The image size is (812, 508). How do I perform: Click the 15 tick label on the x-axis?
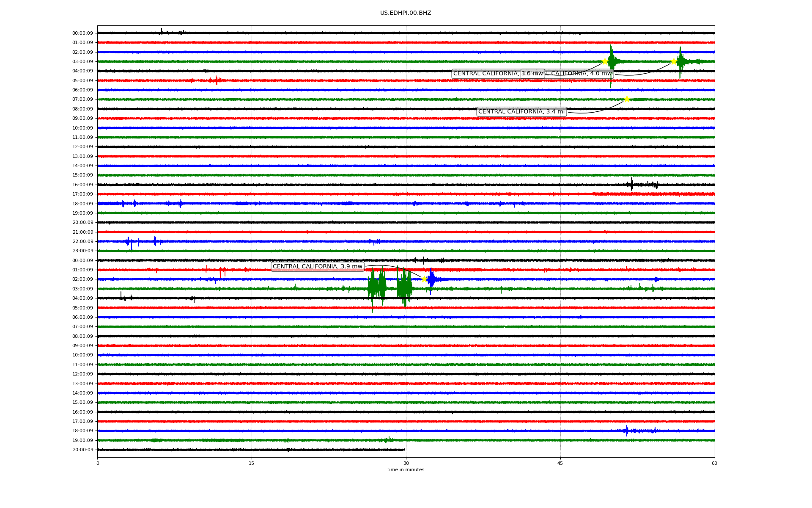[x=252, y=463]
